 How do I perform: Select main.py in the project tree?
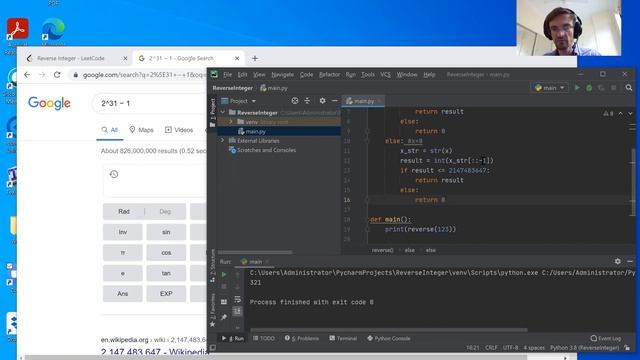256,131
